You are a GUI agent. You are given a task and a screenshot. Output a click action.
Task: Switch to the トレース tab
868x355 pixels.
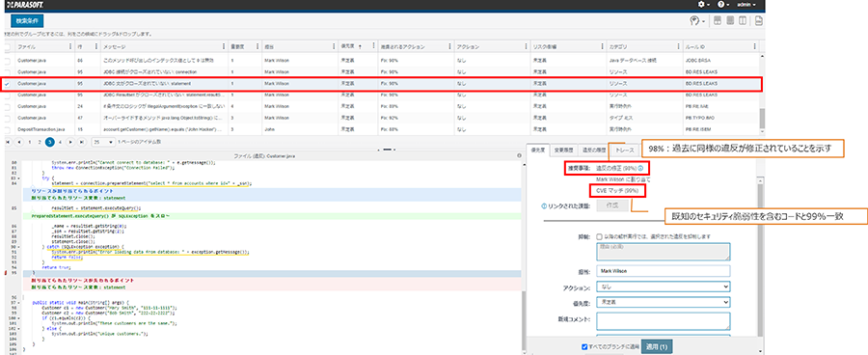click(624, 150)
